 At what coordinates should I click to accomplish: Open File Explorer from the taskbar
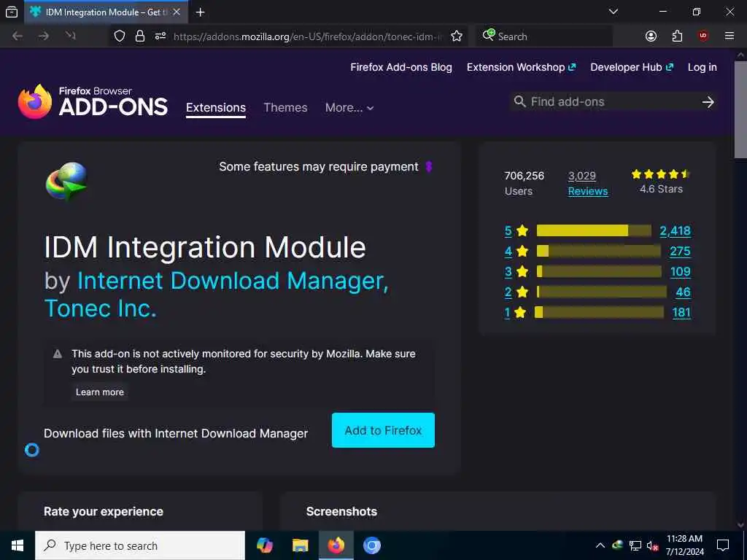click(300, 545)
